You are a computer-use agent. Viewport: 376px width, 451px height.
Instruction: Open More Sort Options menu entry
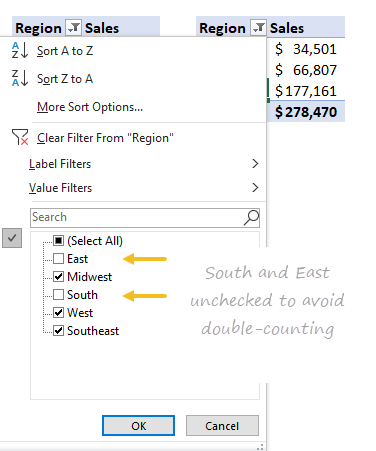pyautogui.click(x=90, y=107)
